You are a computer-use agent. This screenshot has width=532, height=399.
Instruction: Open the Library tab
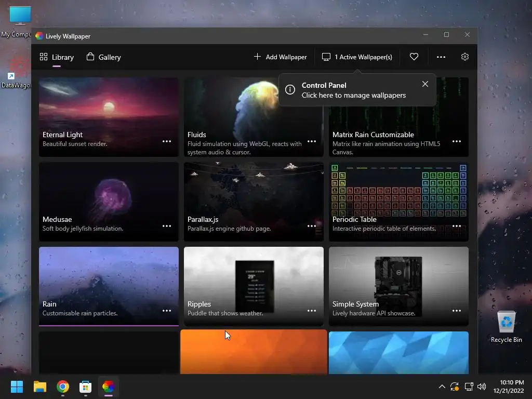click(57, 57)
